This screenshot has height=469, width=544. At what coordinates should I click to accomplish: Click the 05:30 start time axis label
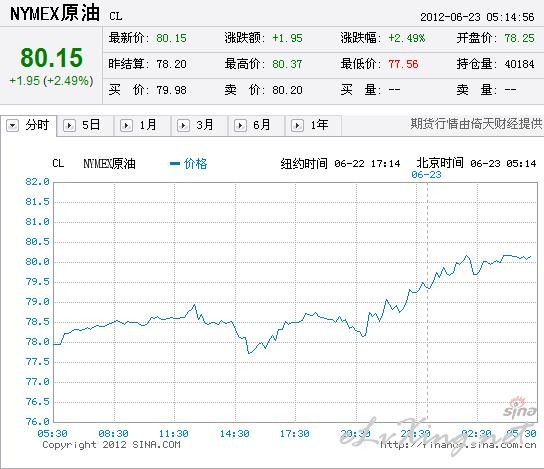point(52,433)
